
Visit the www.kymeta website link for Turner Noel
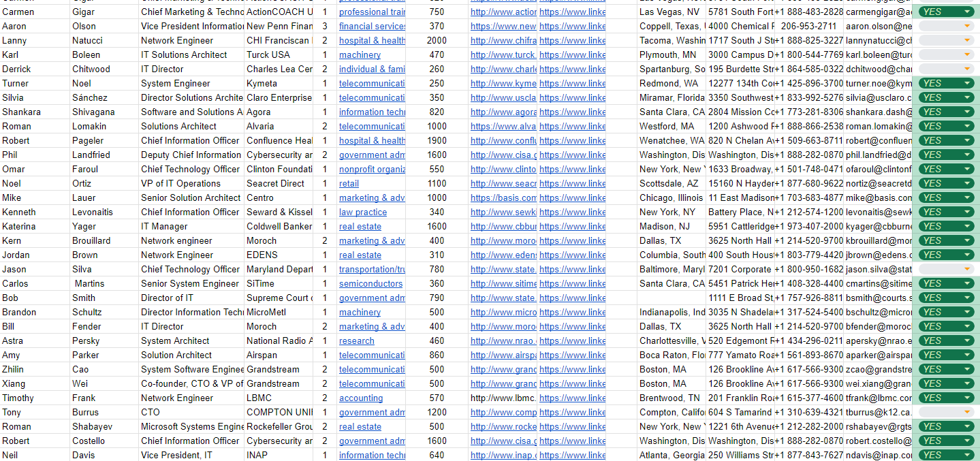point(503,83)
